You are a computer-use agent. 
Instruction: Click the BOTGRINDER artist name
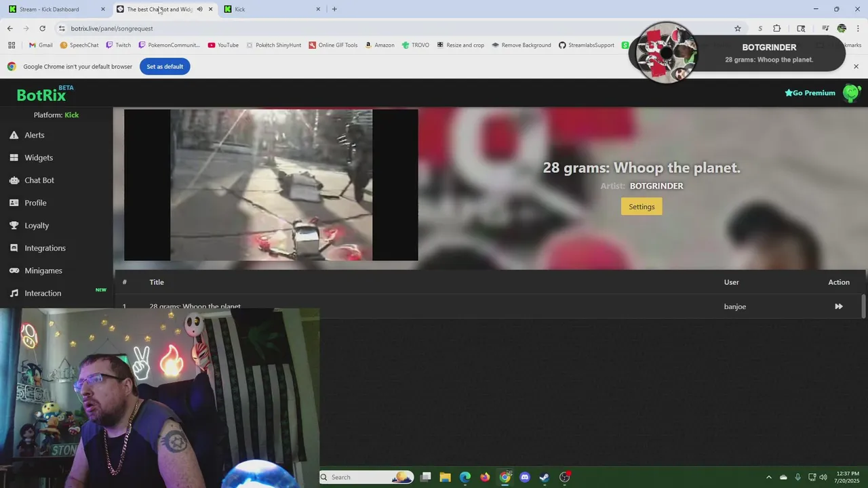(656, 186)
